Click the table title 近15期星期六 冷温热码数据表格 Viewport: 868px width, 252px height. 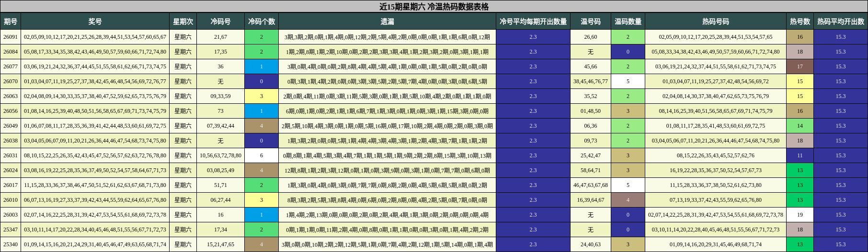[x=434, y=7]
